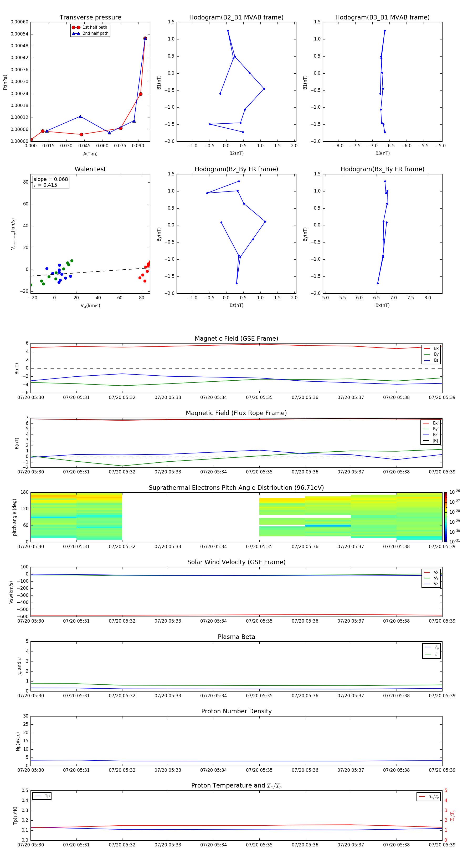
Task: Click the red Te/Tp right-axis label
Action: [x=452, y=815]
